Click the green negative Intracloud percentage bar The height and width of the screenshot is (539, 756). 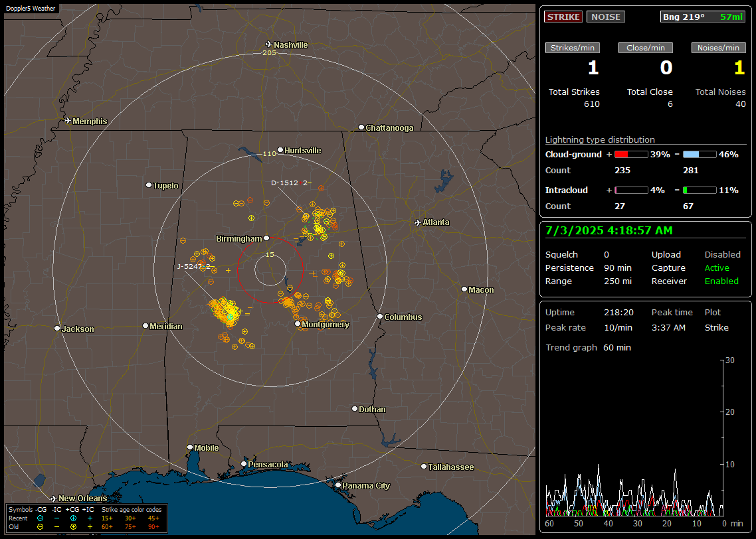700,191
